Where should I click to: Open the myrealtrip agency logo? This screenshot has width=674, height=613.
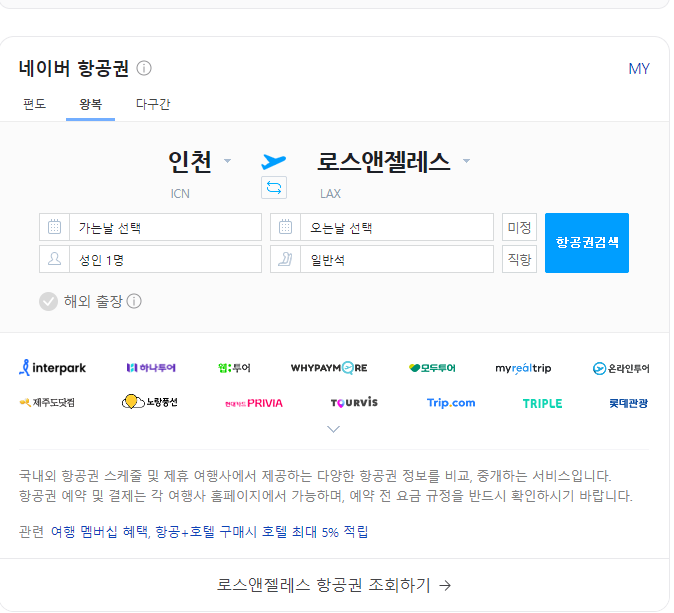(523, 368)
